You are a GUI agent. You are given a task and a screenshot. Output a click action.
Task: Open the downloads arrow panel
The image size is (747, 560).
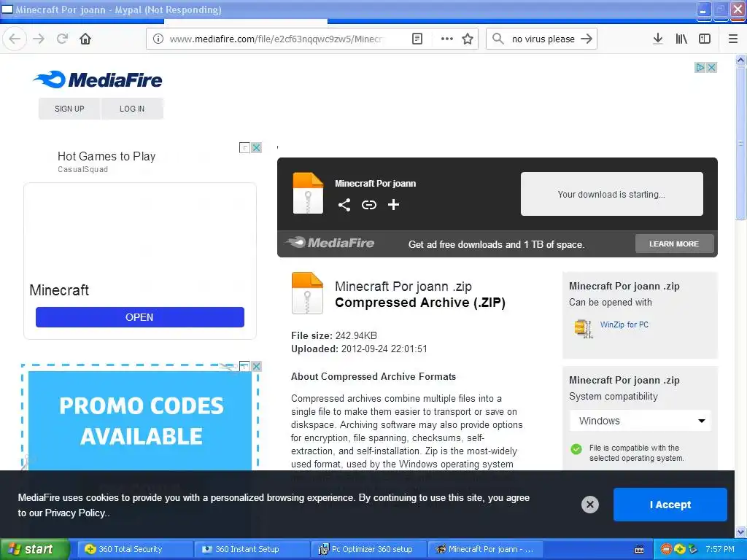point(658,39)
